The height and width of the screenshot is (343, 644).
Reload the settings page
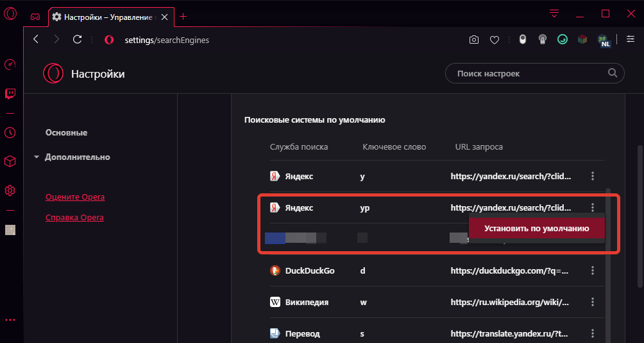coord(77,39)
